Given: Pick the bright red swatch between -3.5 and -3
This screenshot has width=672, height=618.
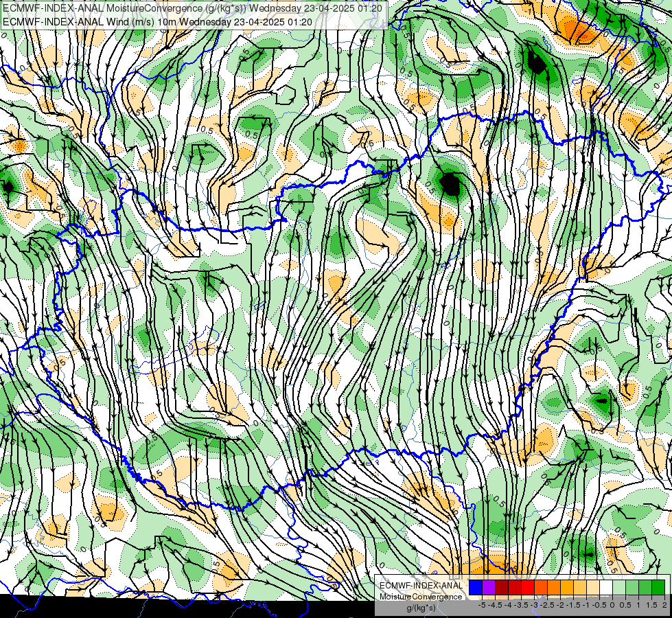Looking at the screenshot, I should pyautogui.click(x=528, y=587).
